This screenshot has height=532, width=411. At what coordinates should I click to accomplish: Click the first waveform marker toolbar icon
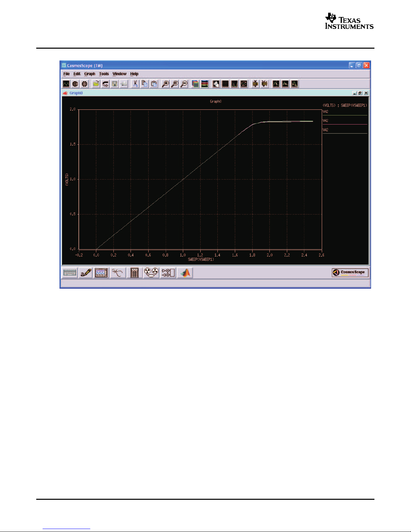point(276,84)
